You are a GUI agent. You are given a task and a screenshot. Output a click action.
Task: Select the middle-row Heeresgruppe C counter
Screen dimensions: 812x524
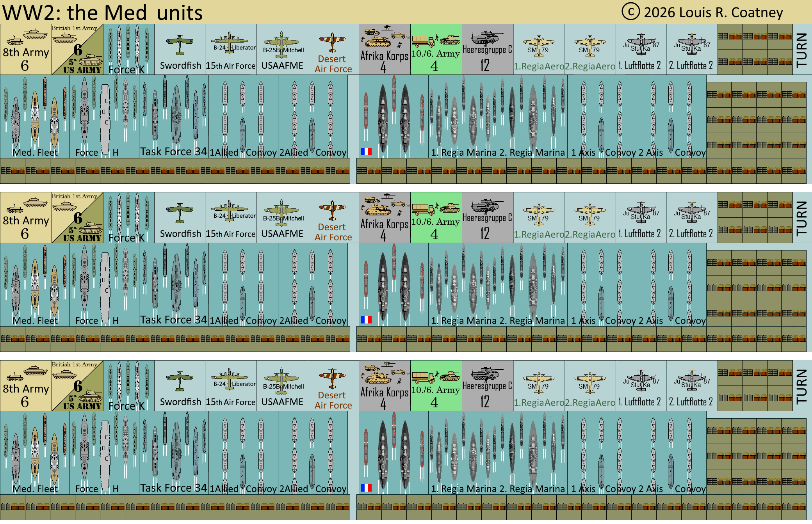487,218
